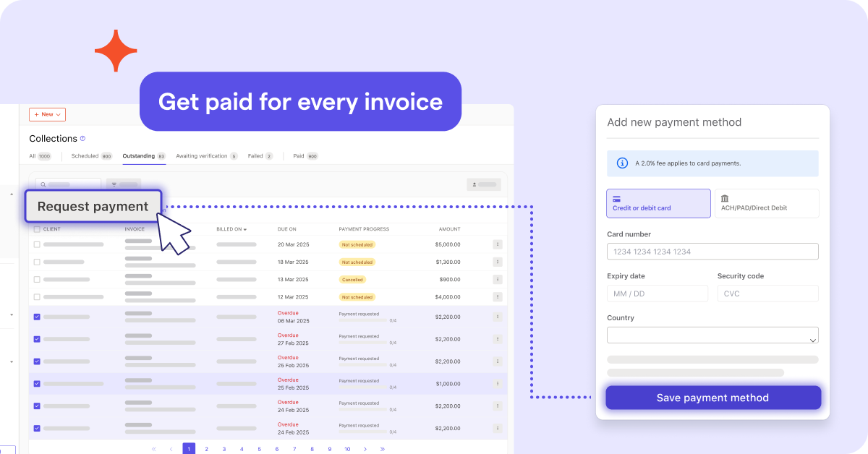Screen dimensions: 868x454
Task: Sort by the Billed On column arrow
Action: click(x=245, y=230)
